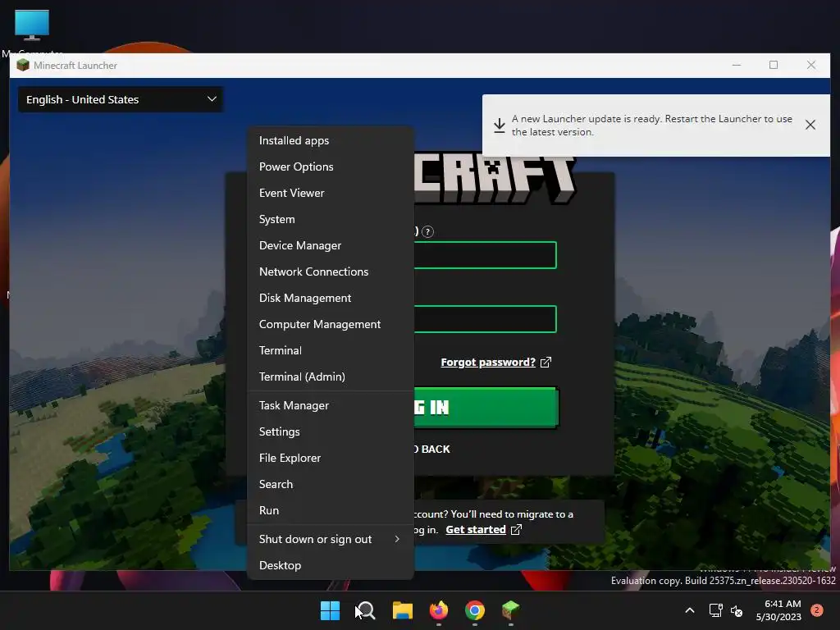Show hidden system tray icons
The height and width of the screenshot is (630, 840).
[690, 610]
